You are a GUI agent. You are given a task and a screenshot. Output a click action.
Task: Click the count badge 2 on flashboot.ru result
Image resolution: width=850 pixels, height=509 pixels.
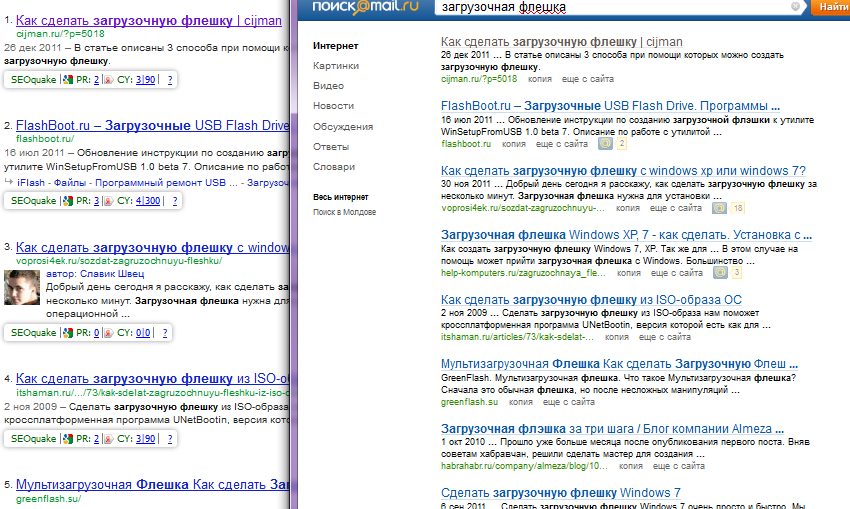coord(621,144)
